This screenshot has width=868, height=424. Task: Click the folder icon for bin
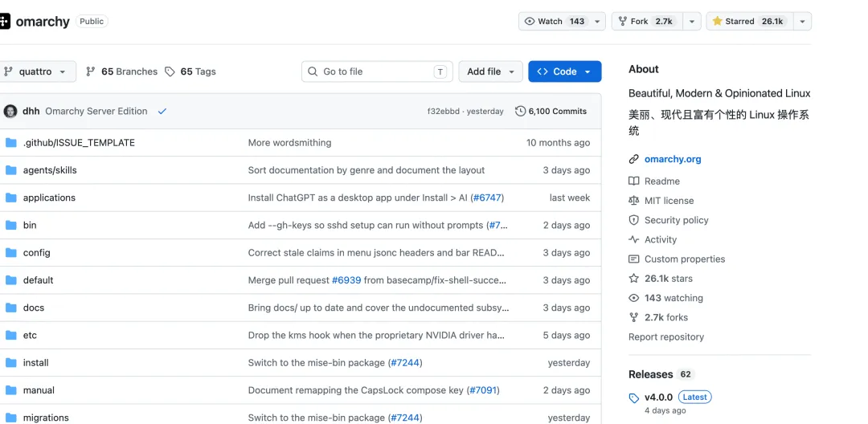click(11, 225)
